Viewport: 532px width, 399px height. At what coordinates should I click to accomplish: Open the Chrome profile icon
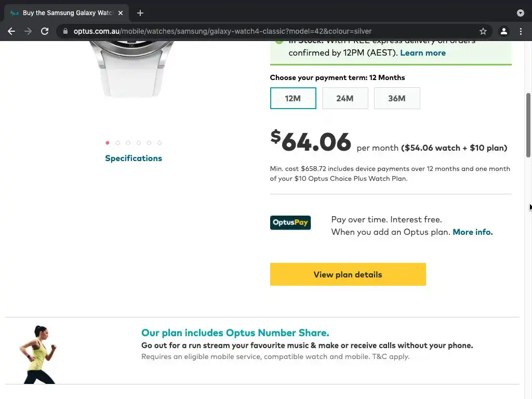pos(503,31)
